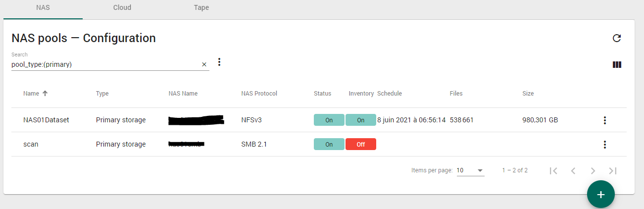
Task: Open search options three-dot menu
Action: click(x=220, y=62)
